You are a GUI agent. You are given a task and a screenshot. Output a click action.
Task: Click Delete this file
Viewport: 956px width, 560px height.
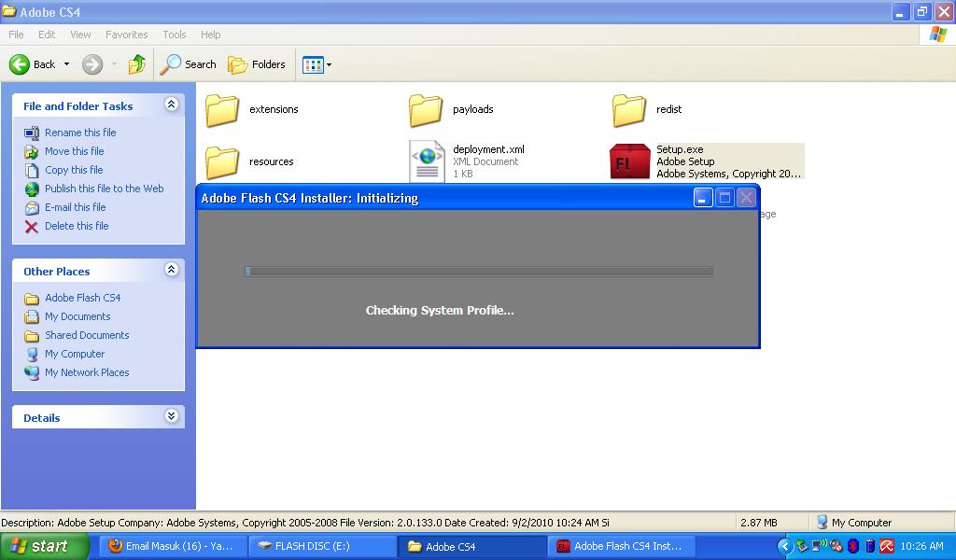click(x=77, y=226)
